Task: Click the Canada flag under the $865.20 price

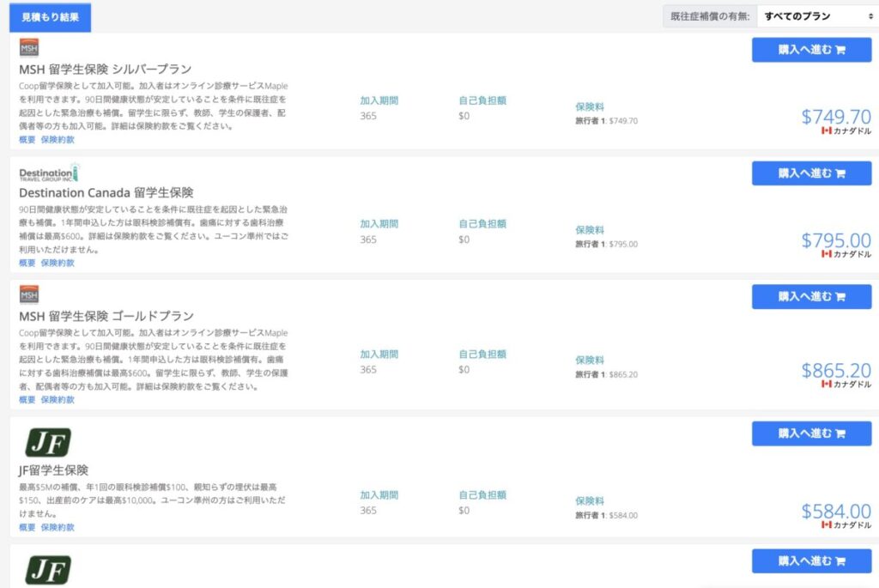Action: [x=827, y=384]
